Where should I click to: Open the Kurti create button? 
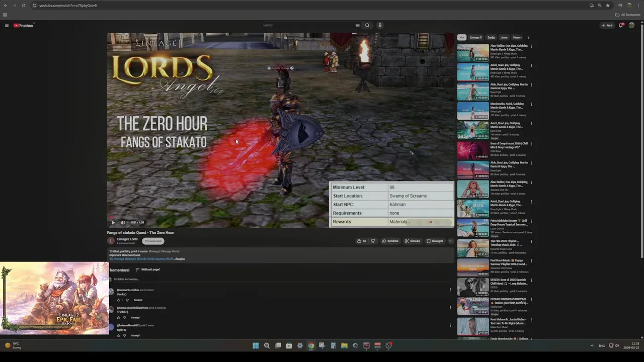coord(607,25)
